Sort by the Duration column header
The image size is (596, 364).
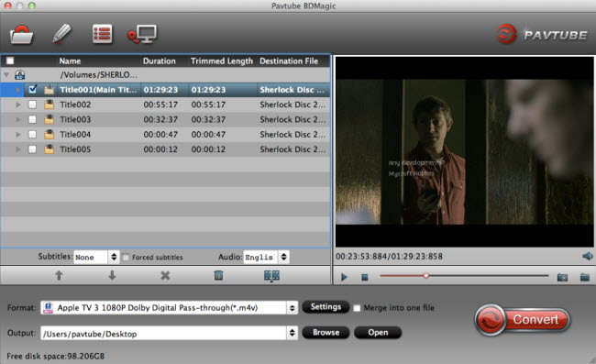click(x=160, y=61)
